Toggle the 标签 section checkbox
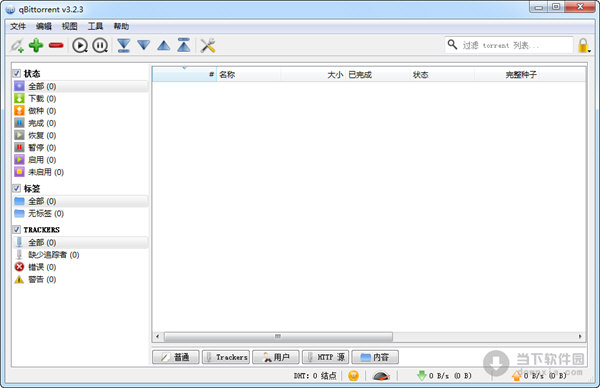Viewport: 600px width, 388px height. click(17, 188)
